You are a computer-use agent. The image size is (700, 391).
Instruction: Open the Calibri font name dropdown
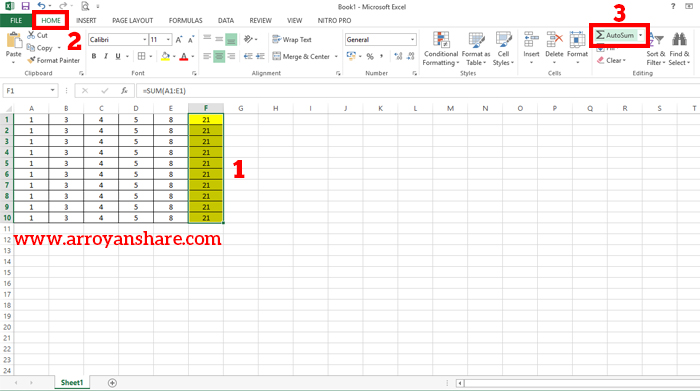point(145,40)
